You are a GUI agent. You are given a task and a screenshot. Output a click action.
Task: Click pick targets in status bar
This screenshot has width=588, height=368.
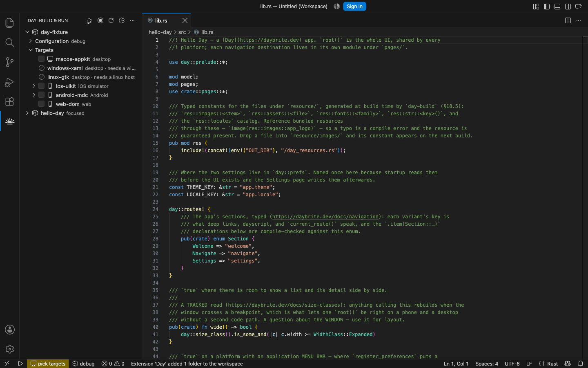[48, 364]
